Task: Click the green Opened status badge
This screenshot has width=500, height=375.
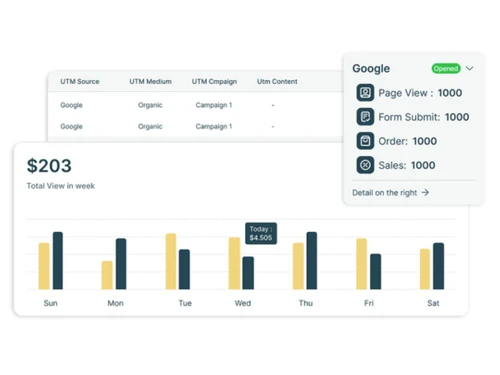Action: pos(446,68)
